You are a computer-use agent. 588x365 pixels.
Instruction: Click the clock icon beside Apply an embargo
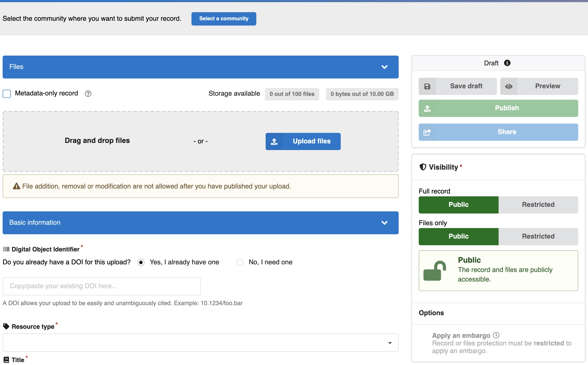(496, 335)
